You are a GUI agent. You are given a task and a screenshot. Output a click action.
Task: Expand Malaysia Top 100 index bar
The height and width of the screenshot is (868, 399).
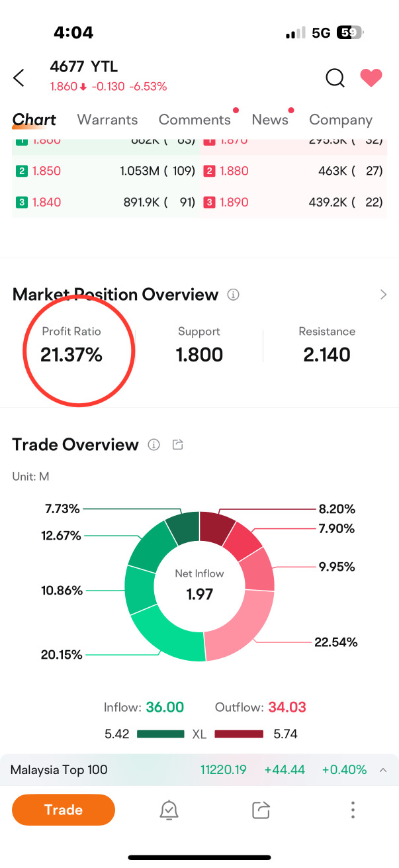(383, 770)
